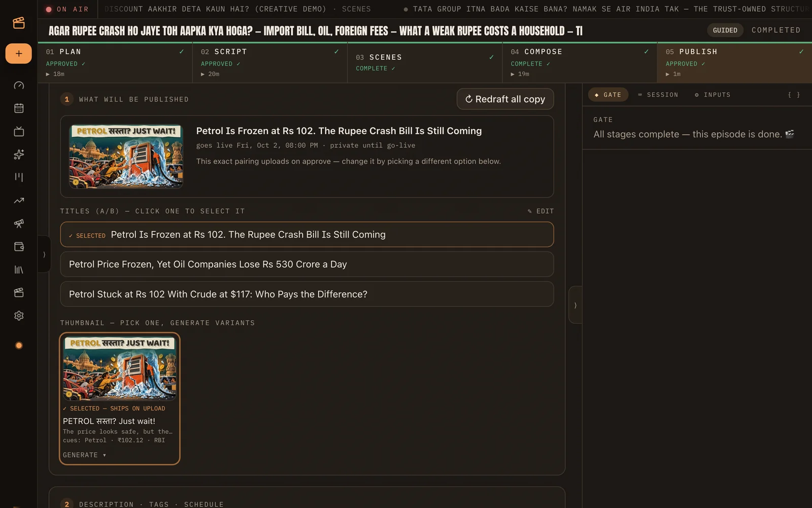
Task: Open the telescope discover icon in sidebar
Action: coord(19,224)
